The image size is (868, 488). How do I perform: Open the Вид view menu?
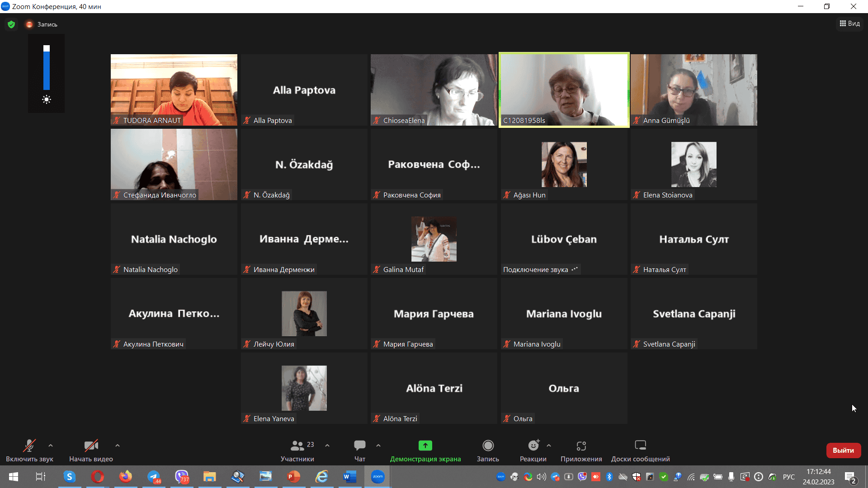[850, 23]
